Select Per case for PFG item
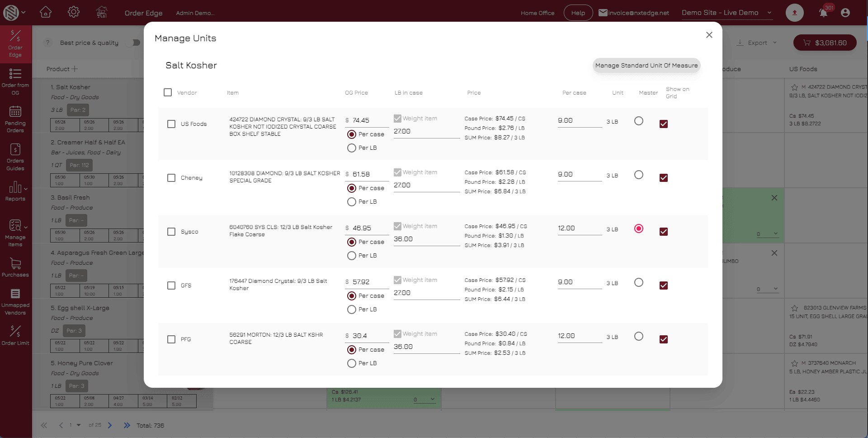This screenshot has width=868, height=438. click(351, 350)
